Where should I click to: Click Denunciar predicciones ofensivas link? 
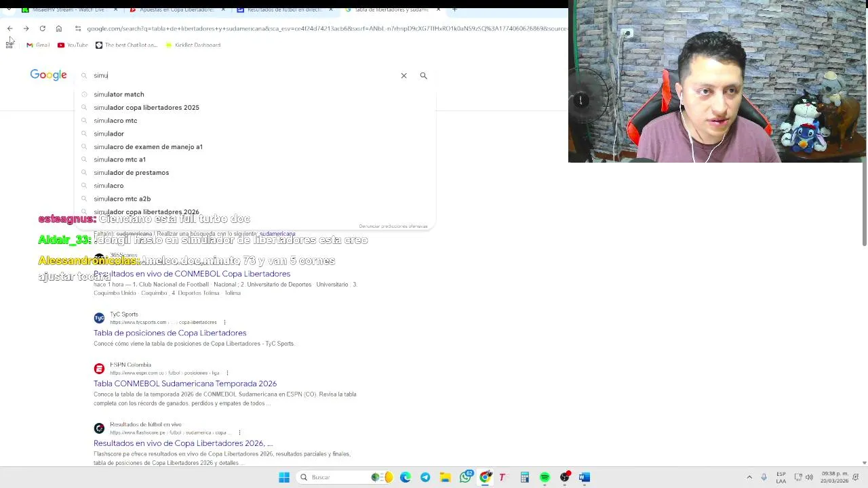pyautogui.click(x=393, y=226)
